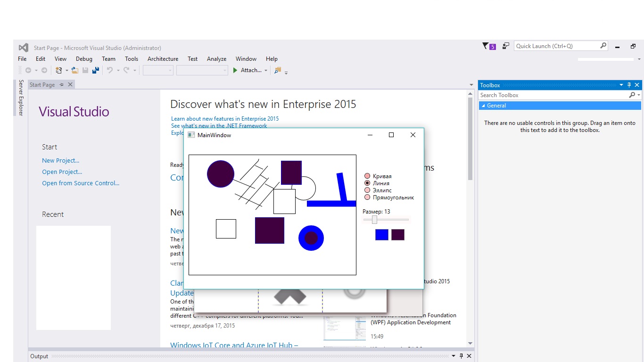Open the solution platforms combo box
This screenshot has height=362, width=644.
pyautogui.click(x=202, y=70)
